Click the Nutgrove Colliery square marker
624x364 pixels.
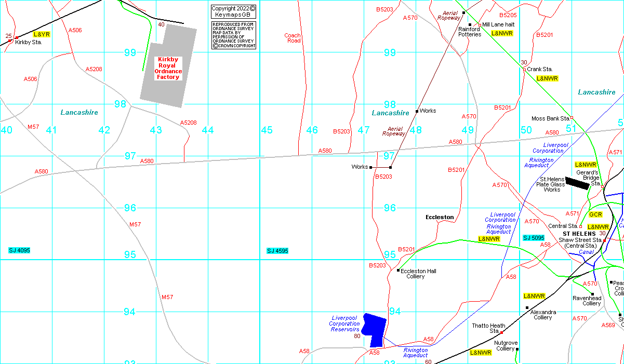click(x=517, y=349)
